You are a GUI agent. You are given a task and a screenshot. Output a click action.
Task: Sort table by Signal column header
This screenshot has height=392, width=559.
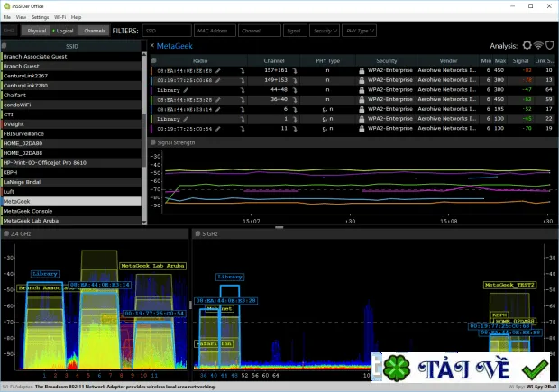[520, 61]
